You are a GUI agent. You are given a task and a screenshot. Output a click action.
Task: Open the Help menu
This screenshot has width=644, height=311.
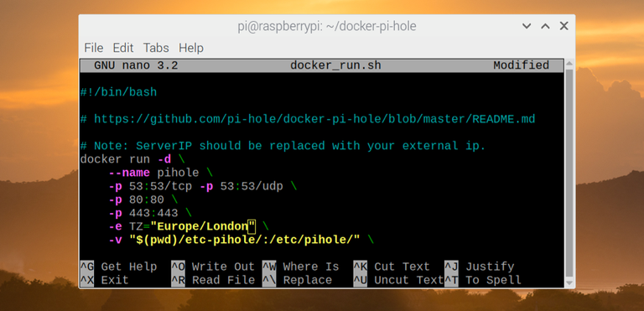[x=191, y=48]
